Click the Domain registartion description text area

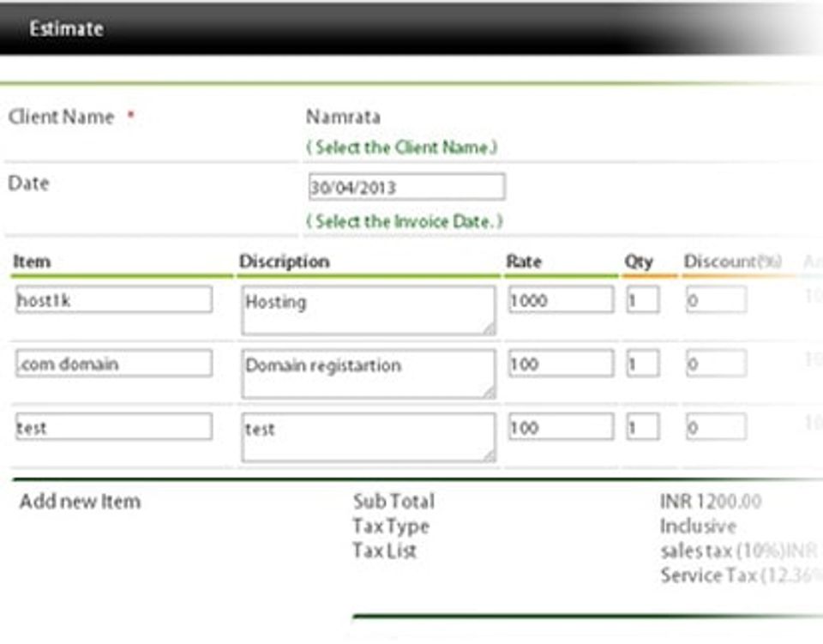click(x=369, y=374)
